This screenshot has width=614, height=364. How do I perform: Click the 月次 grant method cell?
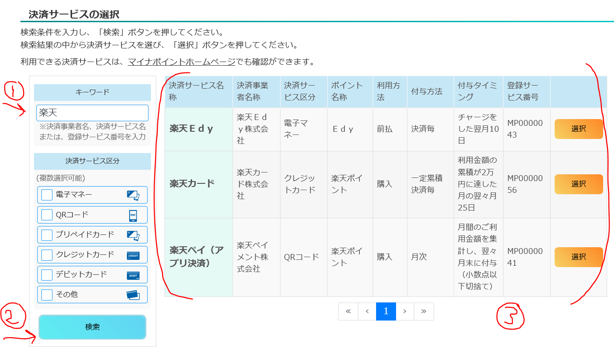(x=430, y=257)
